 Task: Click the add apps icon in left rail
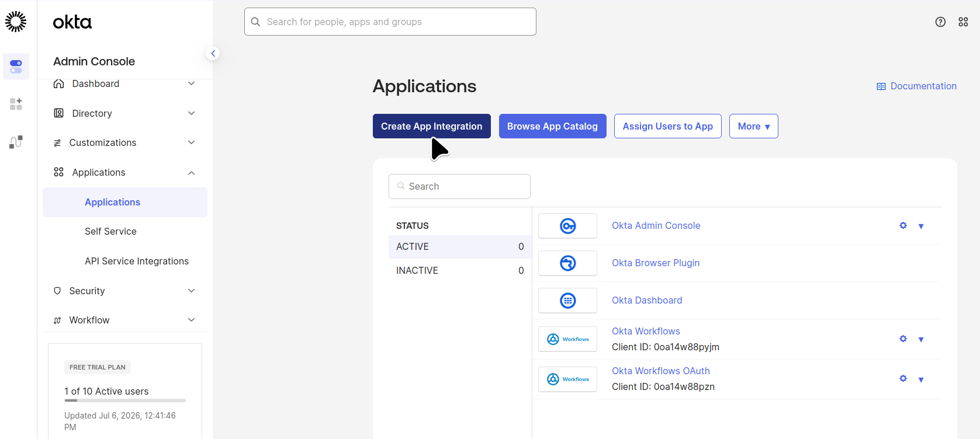16,104
